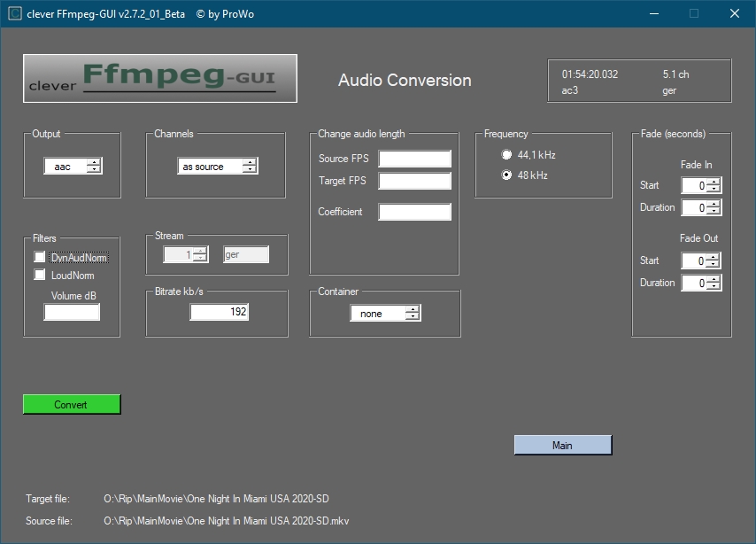Image resolution: width=756 pixels, height=544 pixels.
Task: Decrease Fade Out Start value
Action: [714, 264]
